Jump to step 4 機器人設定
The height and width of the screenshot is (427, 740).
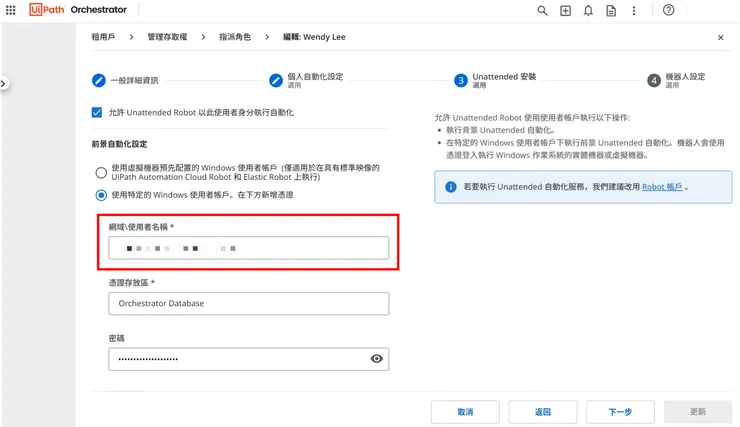point(676,80)
